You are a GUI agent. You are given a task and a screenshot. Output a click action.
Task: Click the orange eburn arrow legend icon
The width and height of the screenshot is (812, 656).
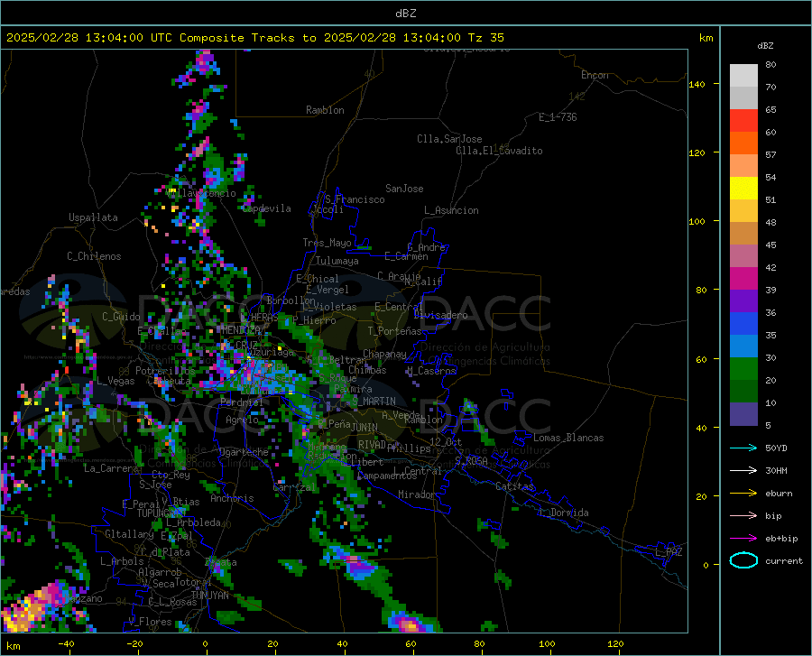[743, 494]
